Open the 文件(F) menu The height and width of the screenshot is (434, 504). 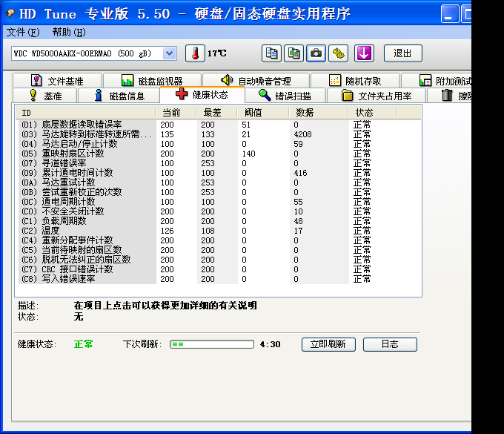coord(23,32)
